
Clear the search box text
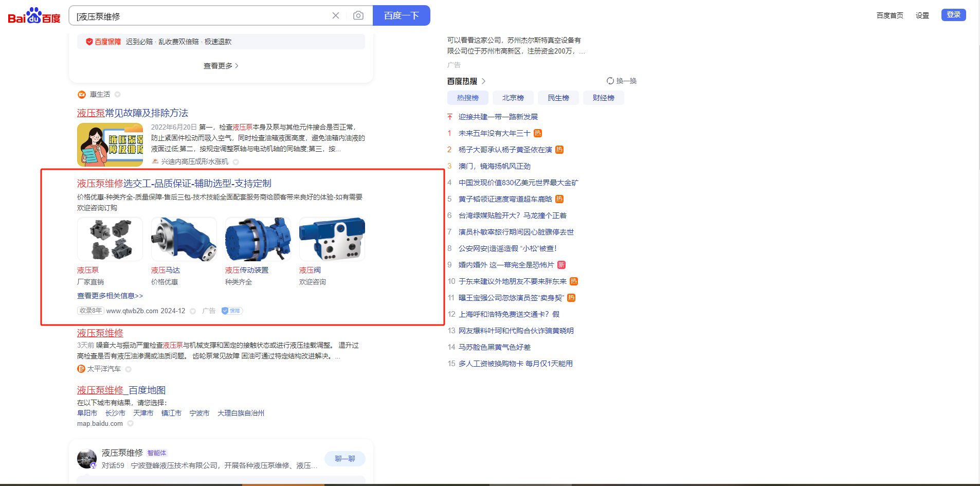click(x=336, y=15)
